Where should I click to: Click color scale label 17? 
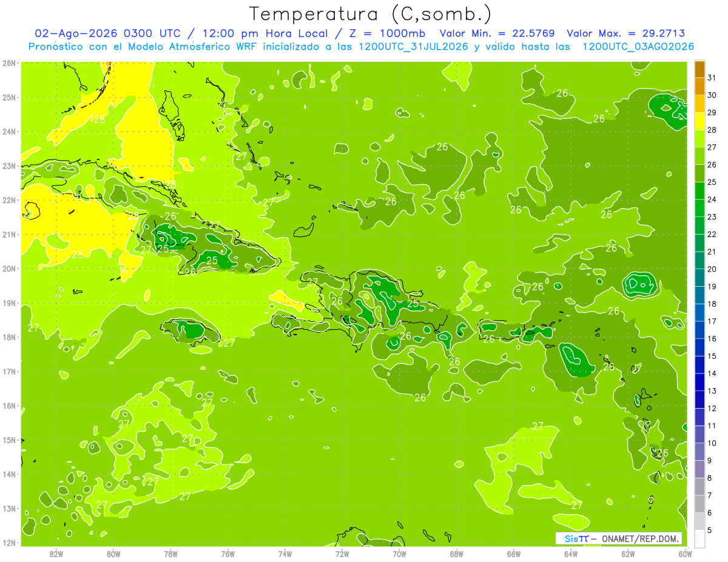[x=712, y=321]
